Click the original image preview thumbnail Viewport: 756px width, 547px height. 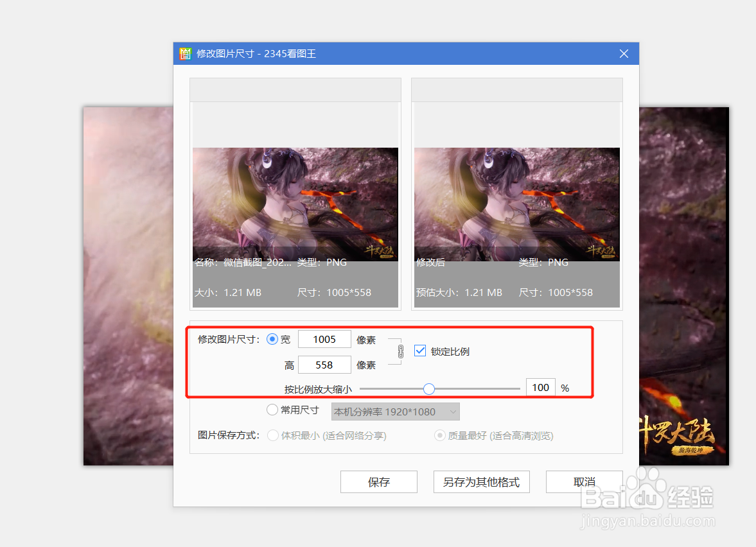295,202
